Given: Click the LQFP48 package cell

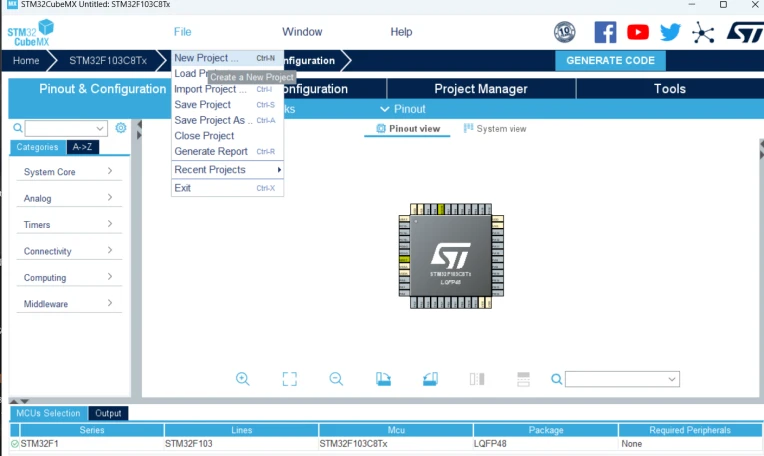Looking at the screenshot, I should pyautogui.click(x=546, y=444).
